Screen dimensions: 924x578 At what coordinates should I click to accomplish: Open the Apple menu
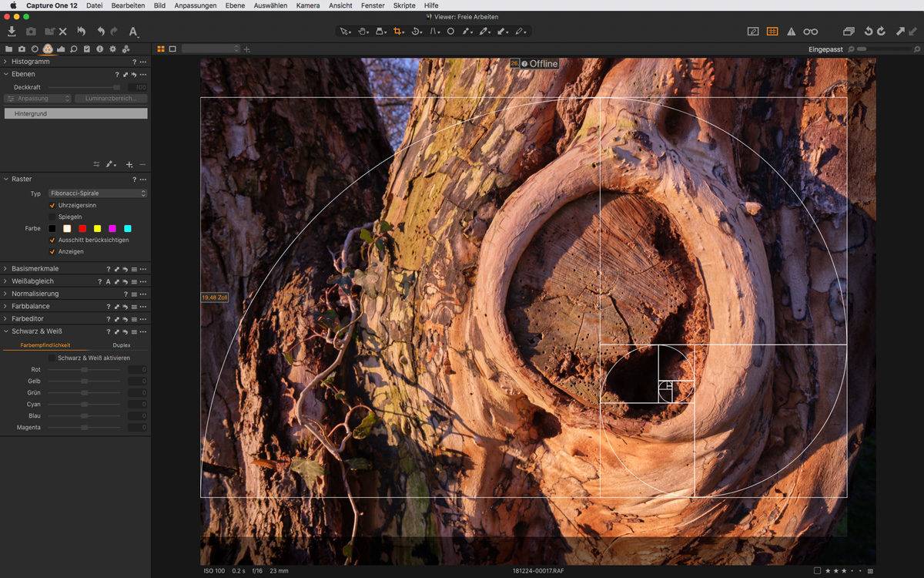click(12, 5)
